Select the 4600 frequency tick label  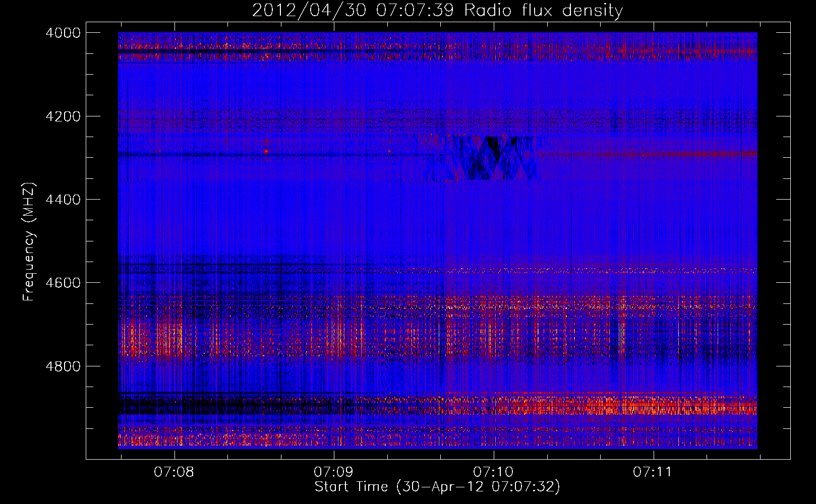tap(63, 283)
